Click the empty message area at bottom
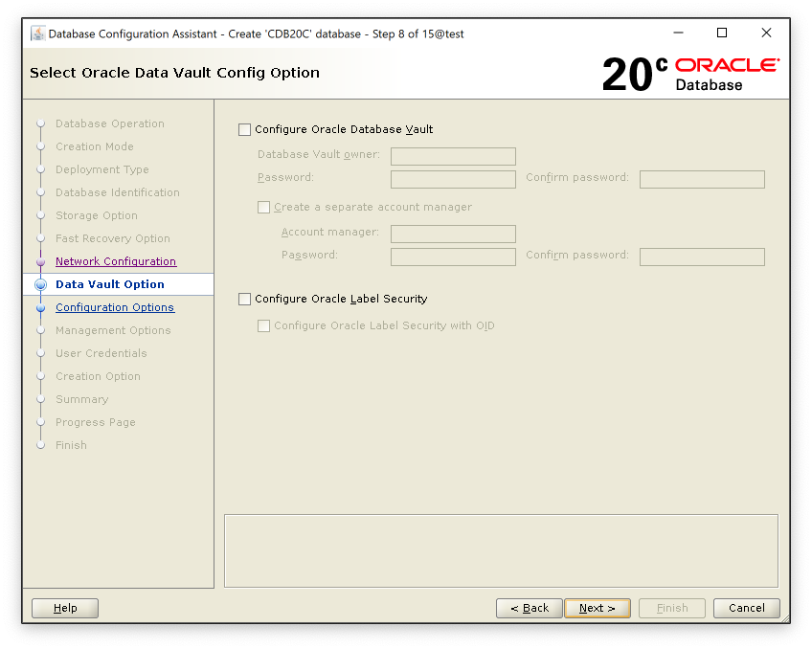This screenshot has height=649, width=812. click(501, 550)
